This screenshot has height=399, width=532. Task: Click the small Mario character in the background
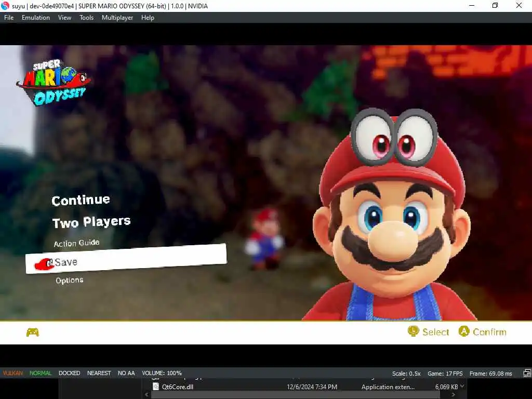[x=265, y=238]
